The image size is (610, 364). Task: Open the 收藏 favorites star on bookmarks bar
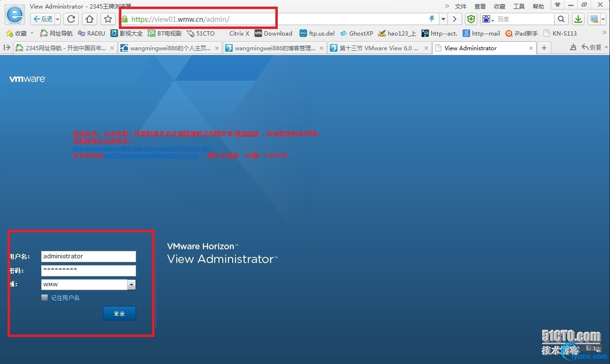coord(16,33)
